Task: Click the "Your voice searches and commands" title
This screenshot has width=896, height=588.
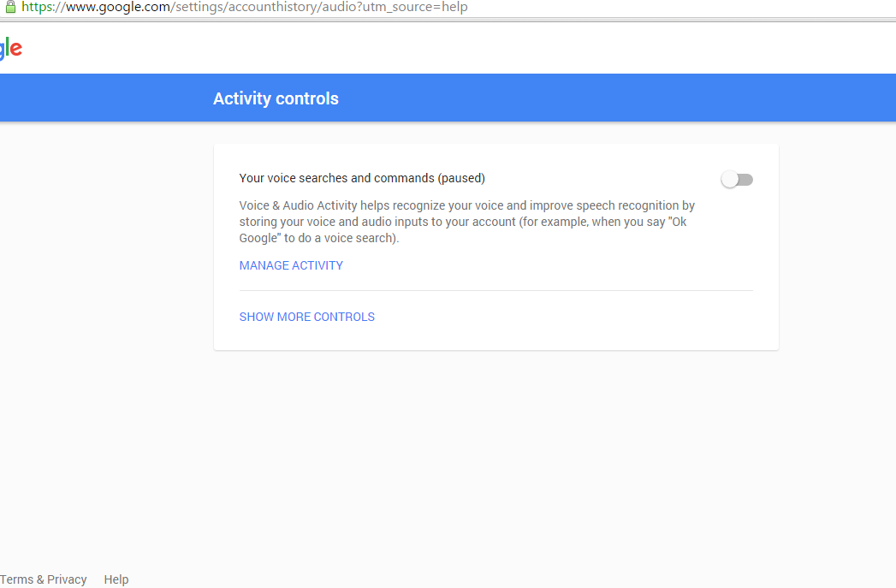Action: click(x=336, y=178)
